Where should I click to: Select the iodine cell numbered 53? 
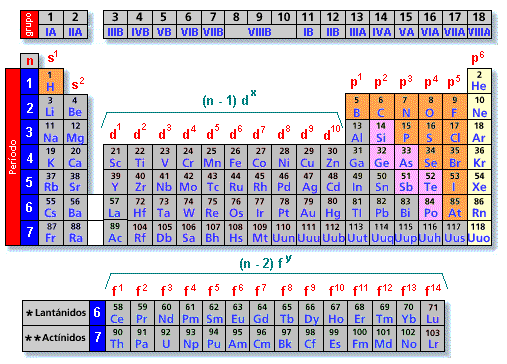[x=455, y=182]
